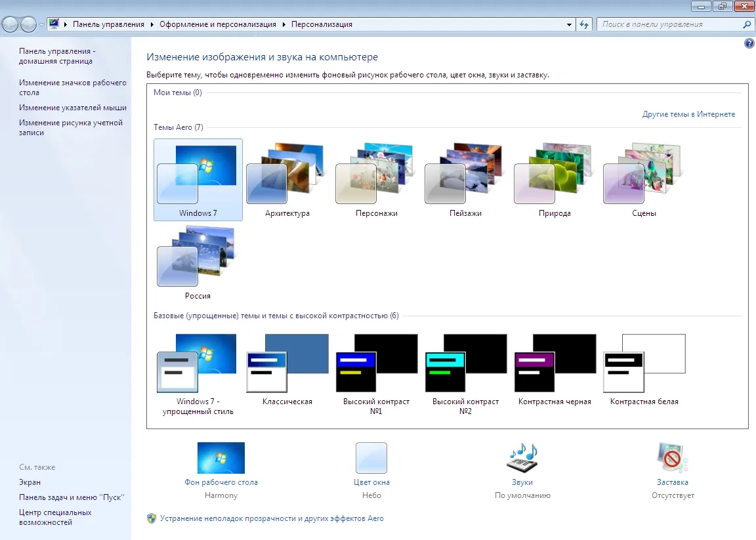
Task: Minimize the Персонализация window
Action: pyautogui.click(x=701, y=7)
